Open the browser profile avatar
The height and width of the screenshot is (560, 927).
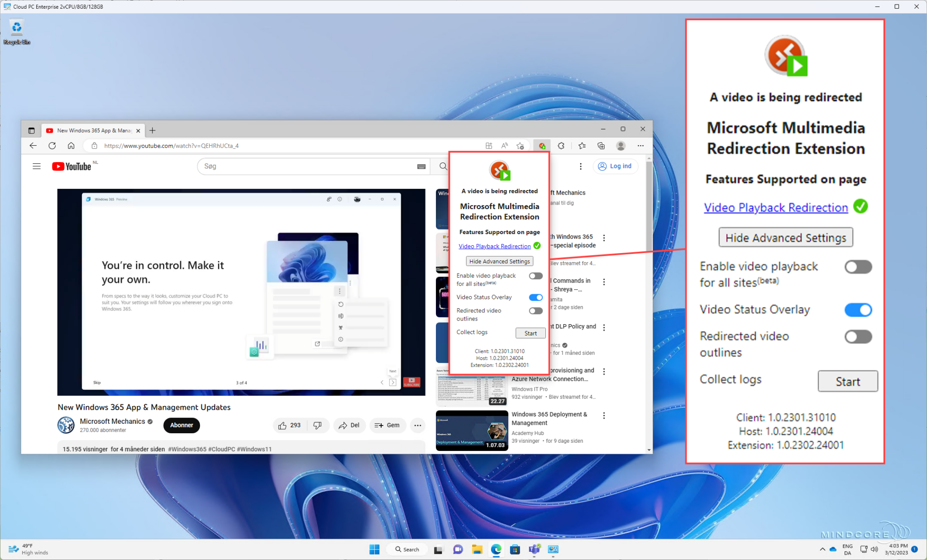coord(621,145)
